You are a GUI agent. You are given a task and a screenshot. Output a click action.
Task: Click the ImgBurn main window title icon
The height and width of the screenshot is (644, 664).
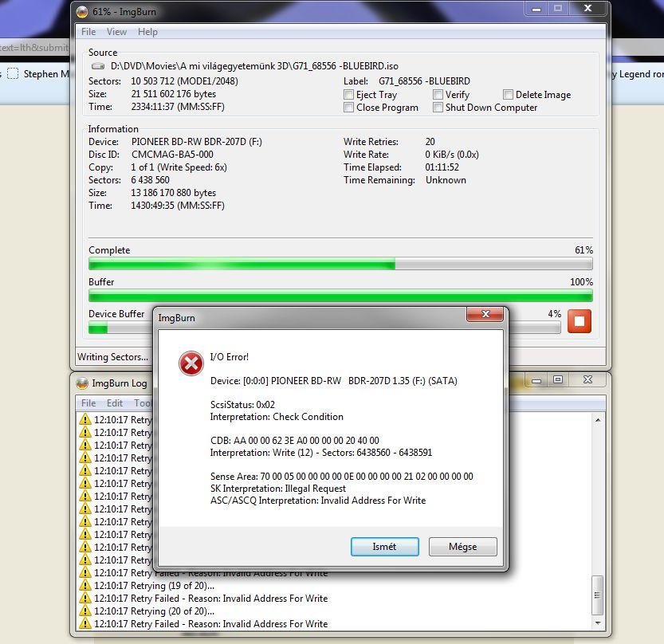pos(82,12)
